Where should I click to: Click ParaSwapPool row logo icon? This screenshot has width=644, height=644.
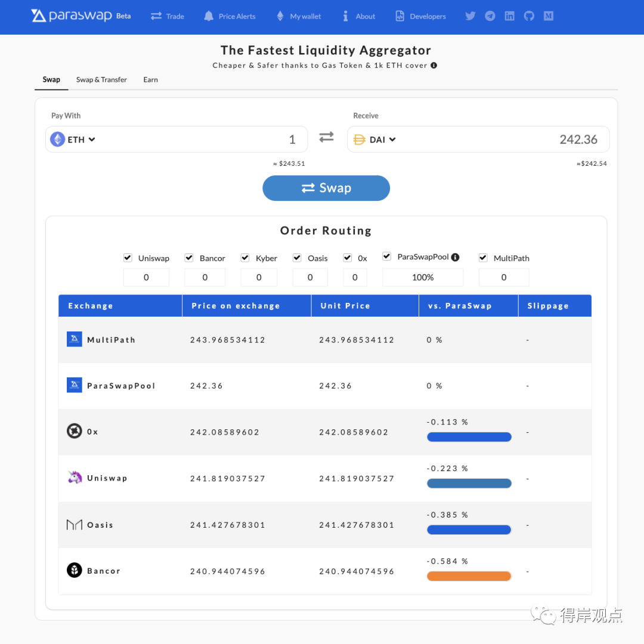(75, 385)
